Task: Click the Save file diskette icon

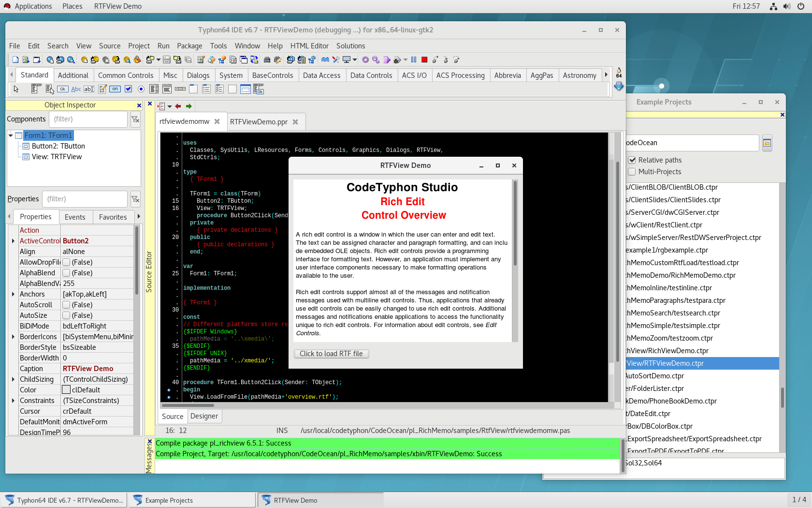Action: click(x=167, y=60)
